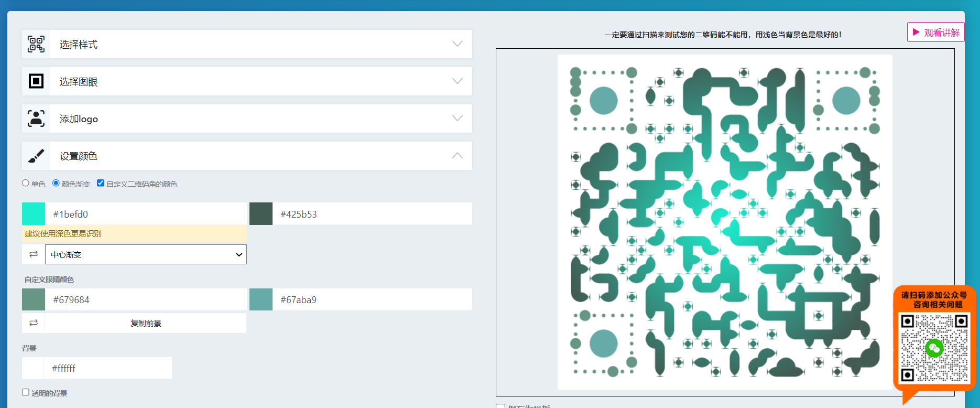Enable the 透明的背景 checkbox
980x408 pixels.
[26, 392]
